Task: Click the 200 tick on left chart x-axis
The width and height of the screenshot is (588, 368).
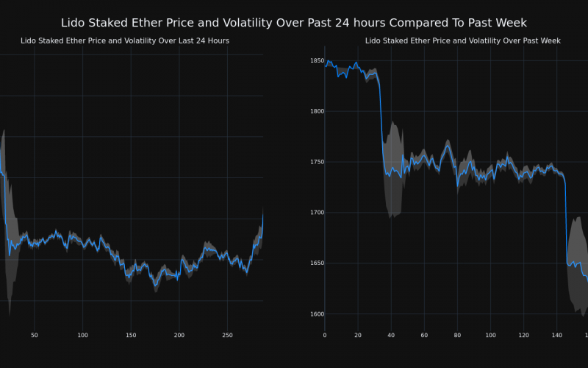Action: (179, 335)
